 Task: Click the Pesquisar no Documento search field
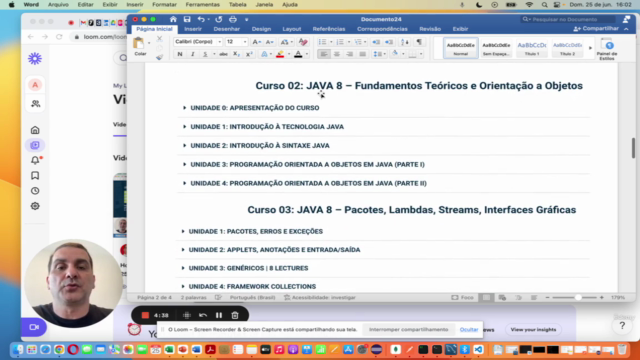569,19
